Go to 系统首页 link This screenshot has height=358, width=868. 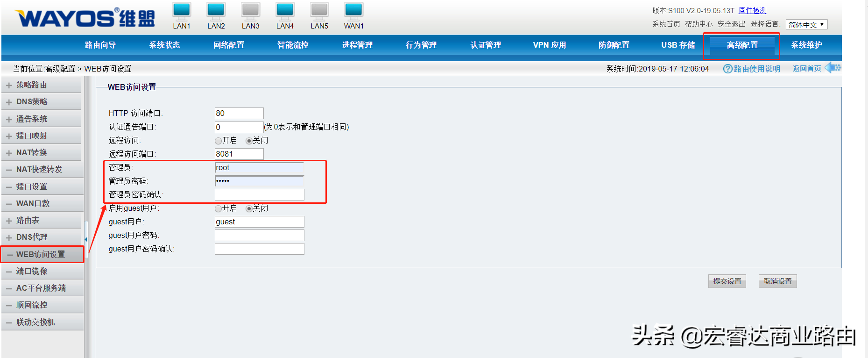click(666, 24)
